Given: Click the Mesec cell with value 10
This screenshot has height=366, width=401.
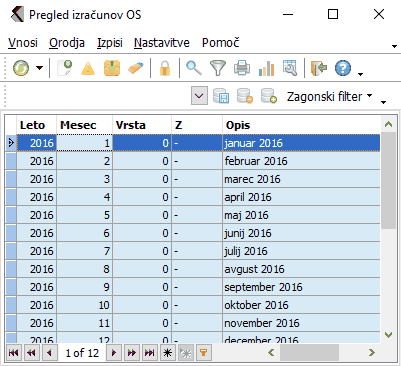Looking at the screenshot, I should [x=85, y=305].
